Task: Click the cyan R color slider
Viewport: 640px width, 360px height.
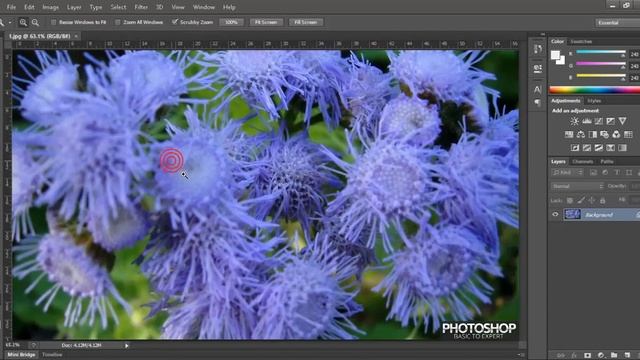Action: click(x=600, y=52)
